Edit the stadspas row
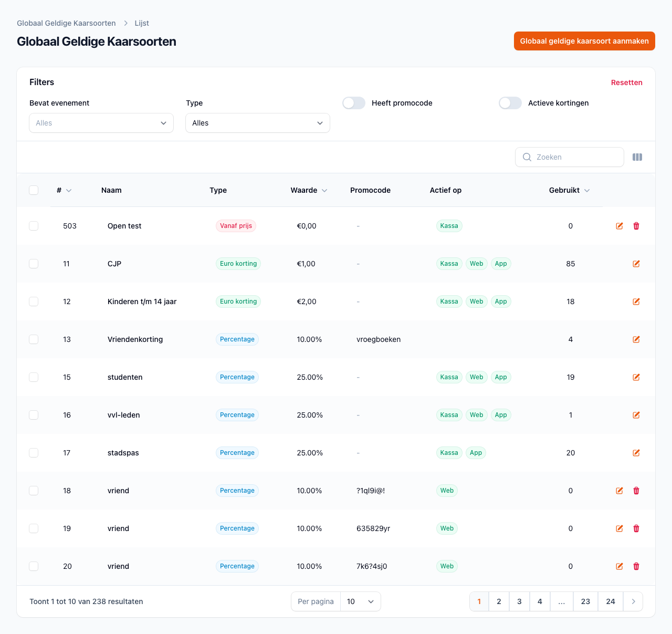 pyautogui.click(x=636, y=453)
